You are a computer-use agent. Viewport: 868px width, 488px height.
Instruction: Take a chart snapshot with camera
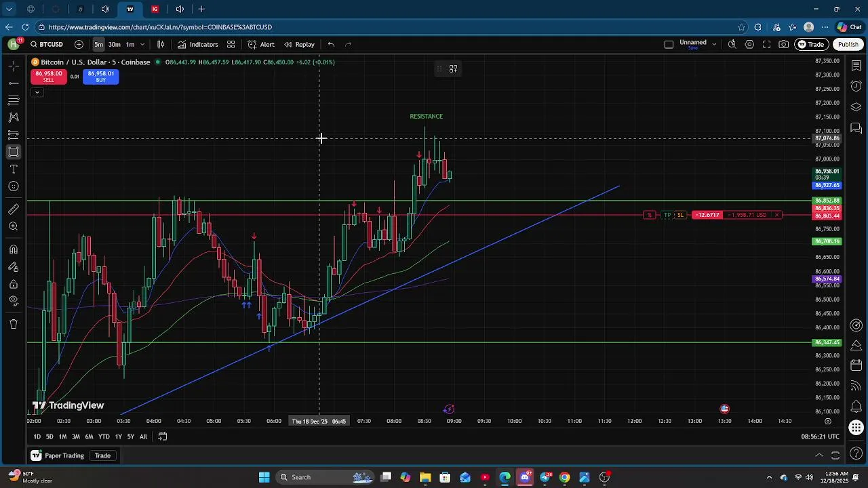pyautogui.click(x=784, y=45)
